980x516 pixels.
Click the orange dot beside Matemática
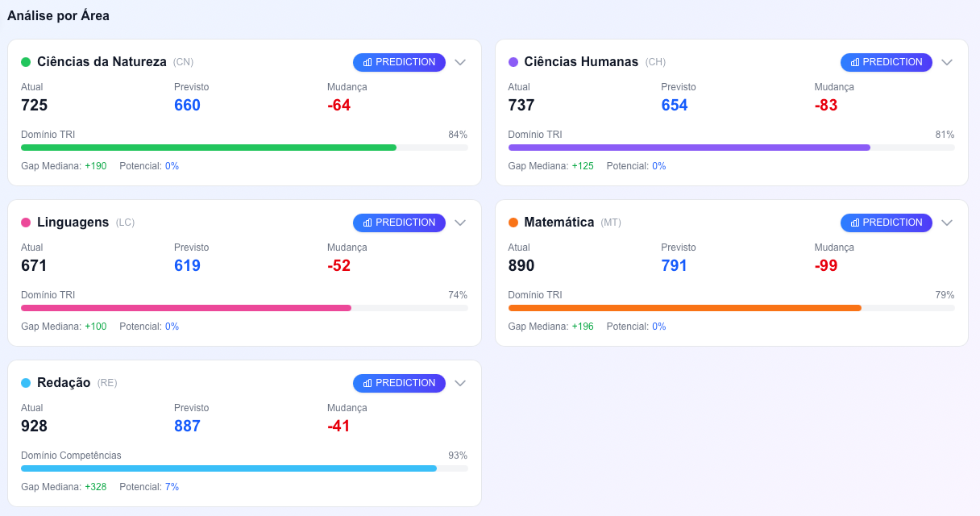tap(513, 223)
